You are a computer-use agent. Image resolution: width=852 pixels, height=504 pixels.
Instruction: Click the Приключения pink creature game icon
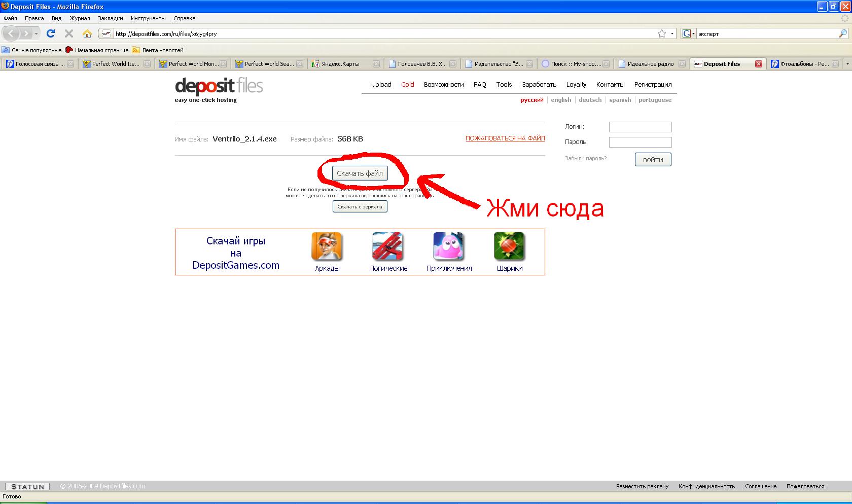pyautogui.click(x=449, y=246)
